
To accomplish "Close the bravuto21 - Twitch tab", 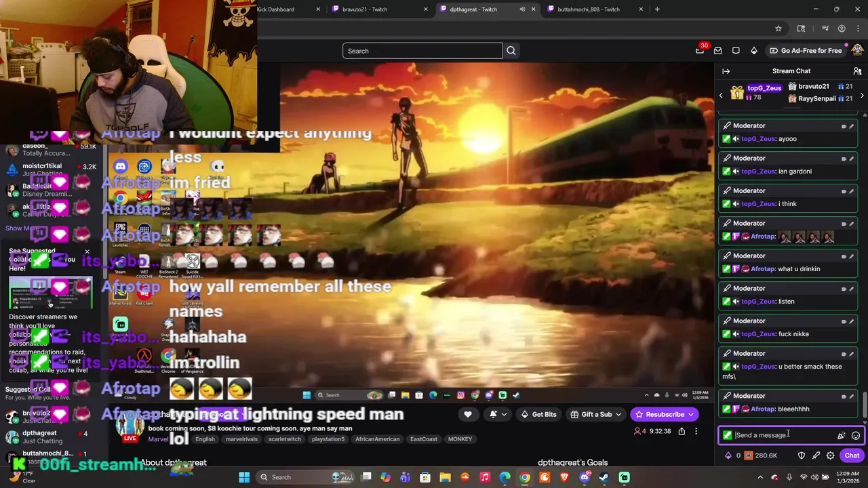I will (x=426, y=9).
